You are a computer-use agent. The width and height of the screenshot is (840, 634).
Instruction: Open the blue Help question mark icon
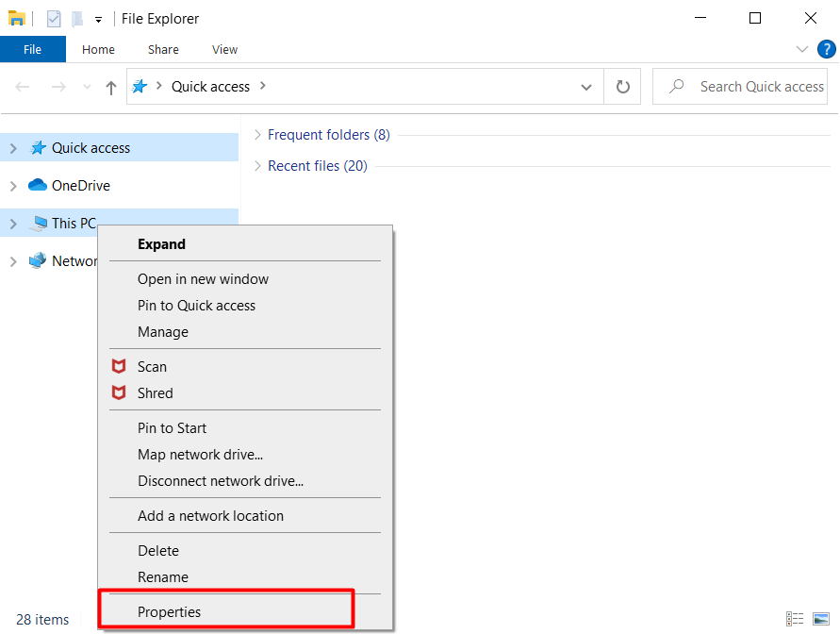click(826, 49)
